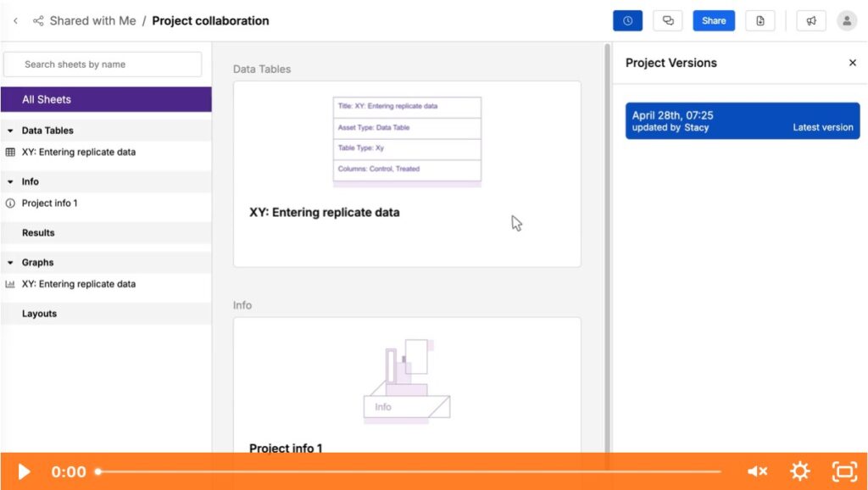Open the Info illustration thumbnail card
The image size is (868, 490).
pos(407,381)
